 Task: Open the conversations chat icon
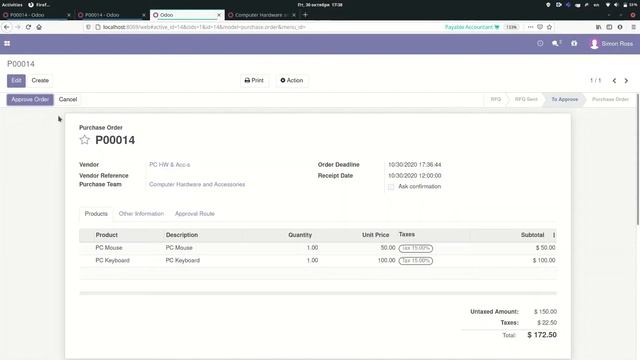click(x=556, y=43)
